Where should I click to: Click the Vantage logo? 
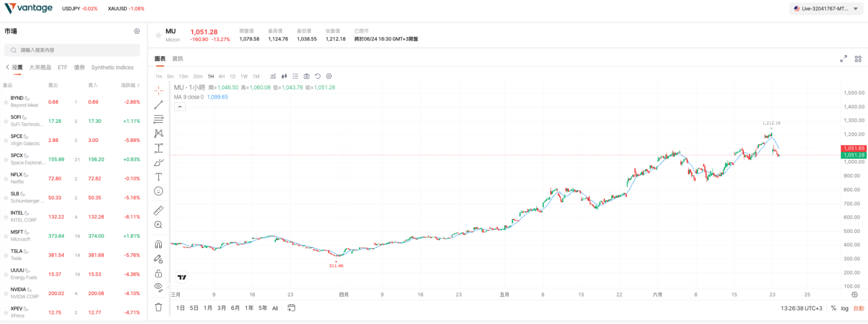(x=29, y=8)
